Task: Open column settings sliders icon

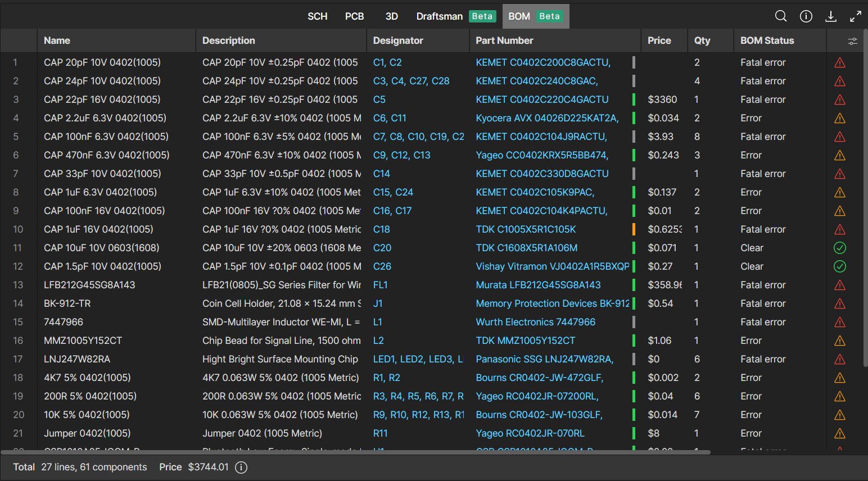Action: 852,41
